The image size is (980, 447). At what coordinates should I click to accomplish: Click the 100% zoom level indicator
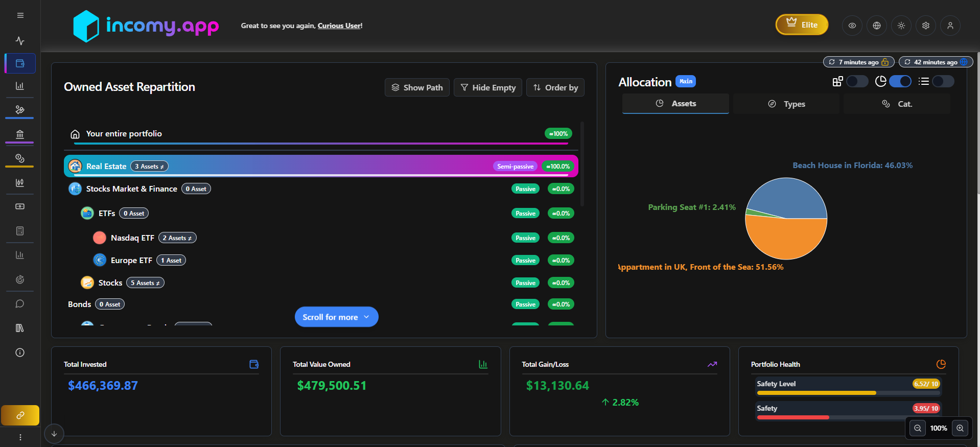pos(939,428)
